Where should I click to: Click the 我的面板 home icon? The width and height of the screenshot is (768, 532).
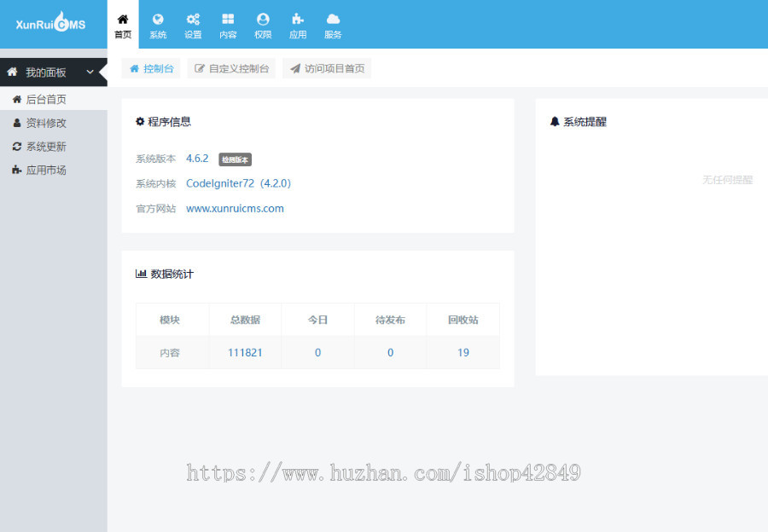tap(12, 72)
